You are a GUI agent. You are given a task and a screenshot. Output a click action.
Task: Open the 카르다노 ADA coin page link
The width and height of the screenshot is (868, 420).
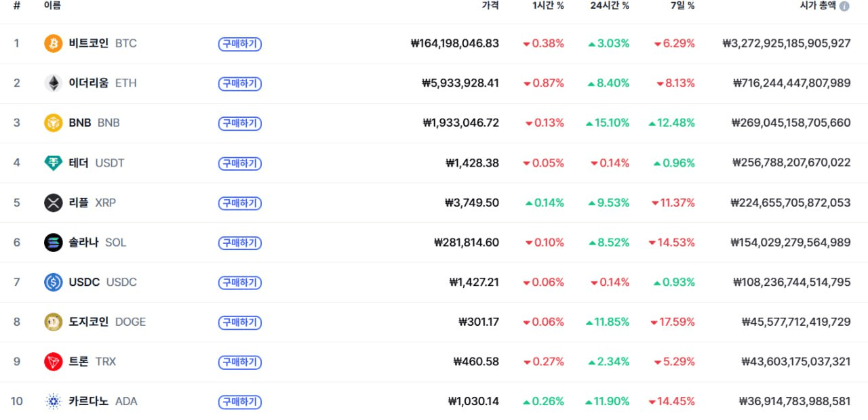(102, 401)
